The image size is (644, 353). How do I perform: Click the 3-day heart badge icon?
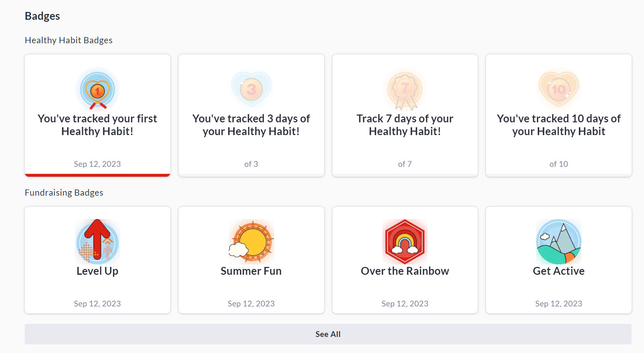[x=251, y=89]
